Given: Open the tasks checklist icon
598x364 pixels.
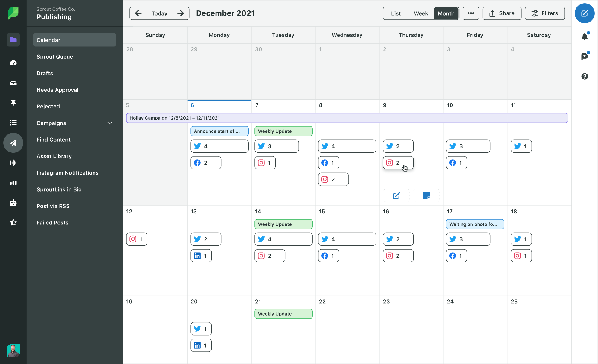Looking at the screenshot, I should coord(12,123).
